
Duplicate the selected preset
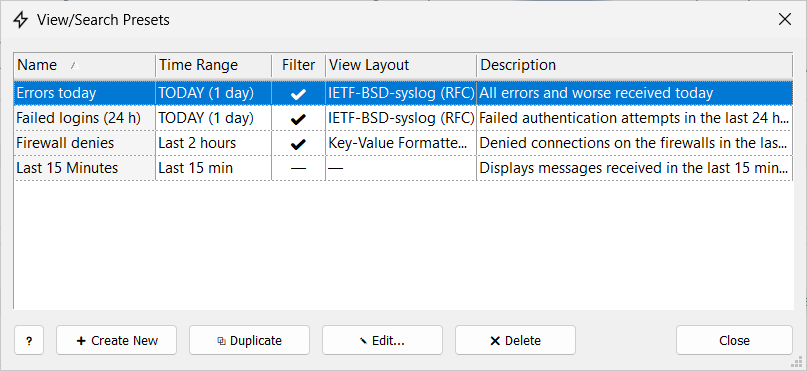tap(250, 340)
